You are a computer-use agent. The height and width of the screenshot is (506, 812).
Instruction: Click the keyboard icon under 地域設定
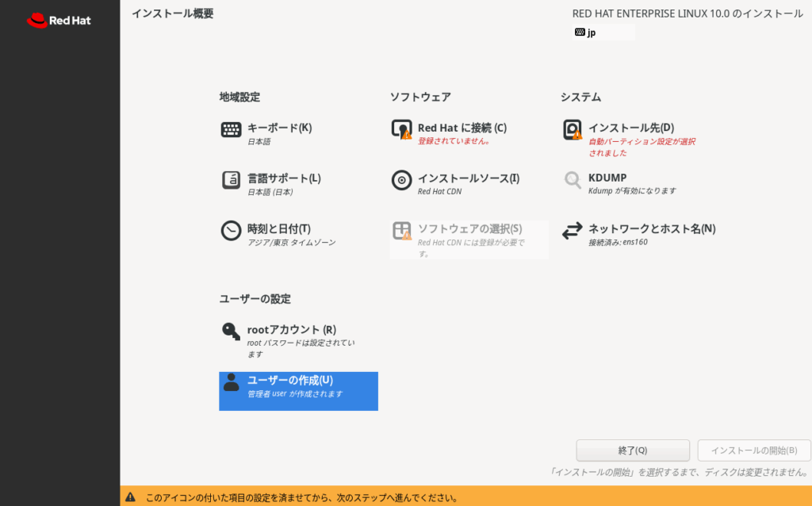(231, 130)
